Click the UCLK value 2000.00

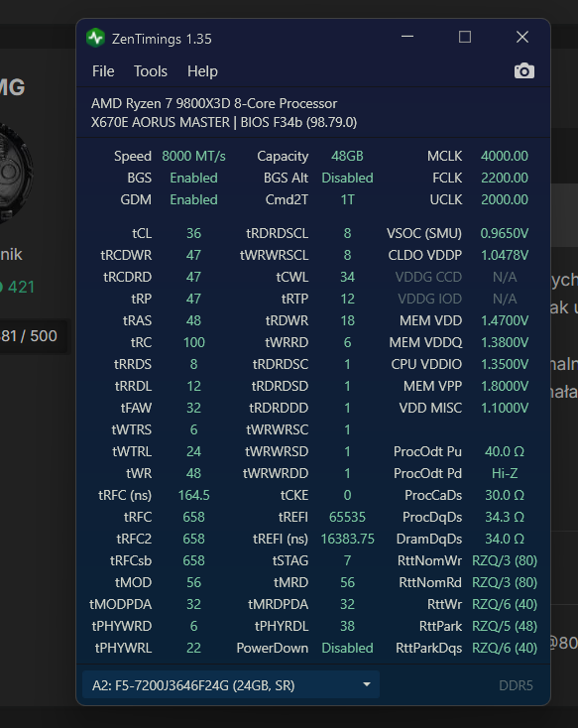click(x=505, y=199)
